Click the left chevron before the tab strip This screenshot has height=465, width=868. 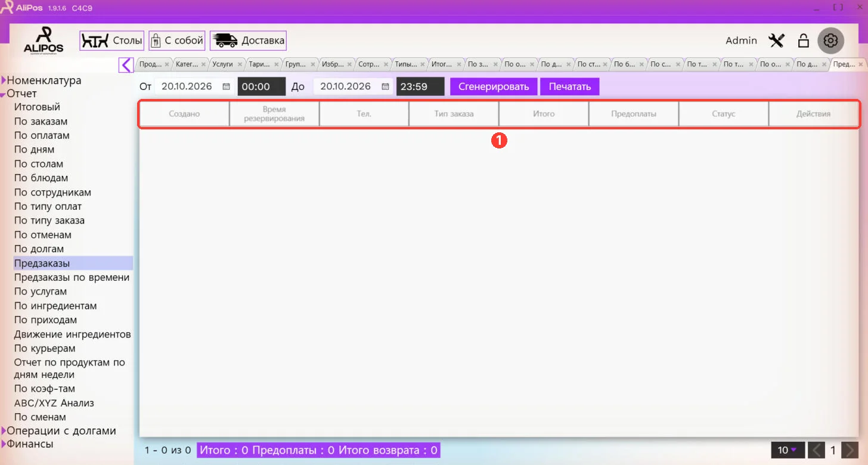[x=126, y=64]
